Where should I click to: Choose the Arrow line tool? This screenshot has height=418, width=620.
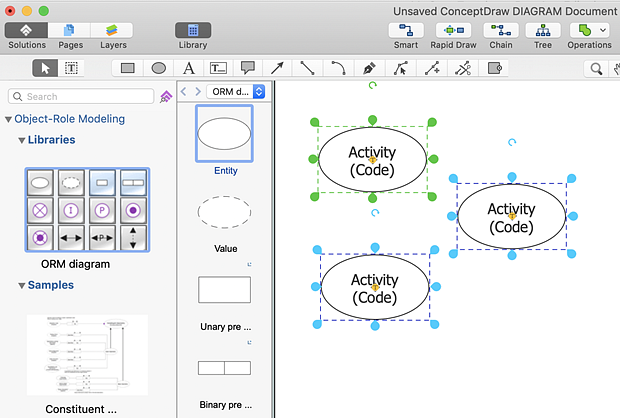[x=278, y=68]
